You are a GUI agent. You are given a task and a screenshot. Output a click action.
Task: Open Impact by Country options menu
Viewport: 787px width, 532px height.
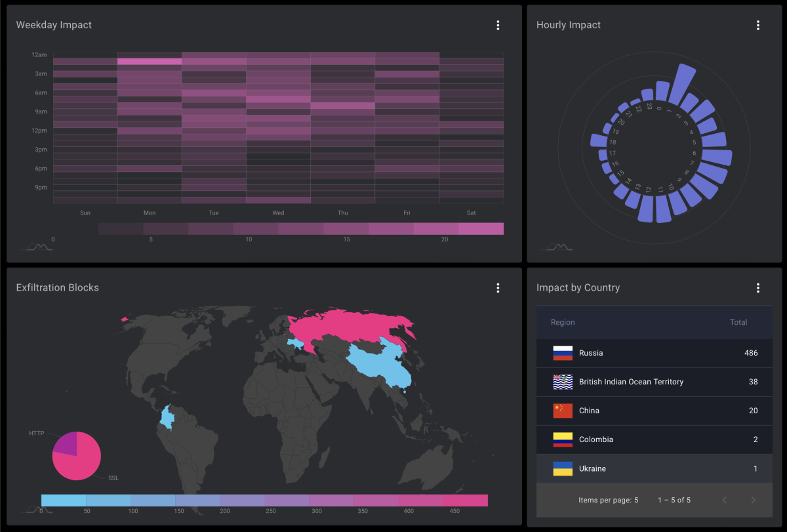click(758, 288)
